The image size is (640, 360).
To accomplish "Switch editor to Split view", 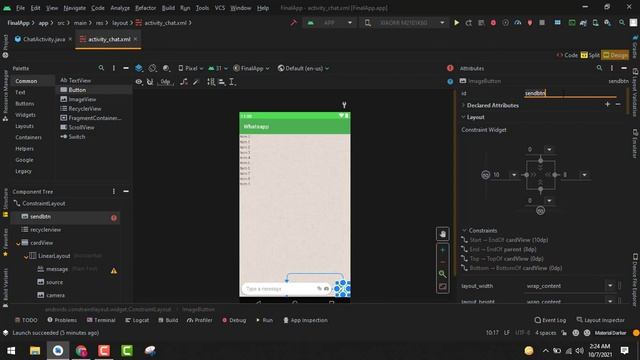I will coord(590,55).
